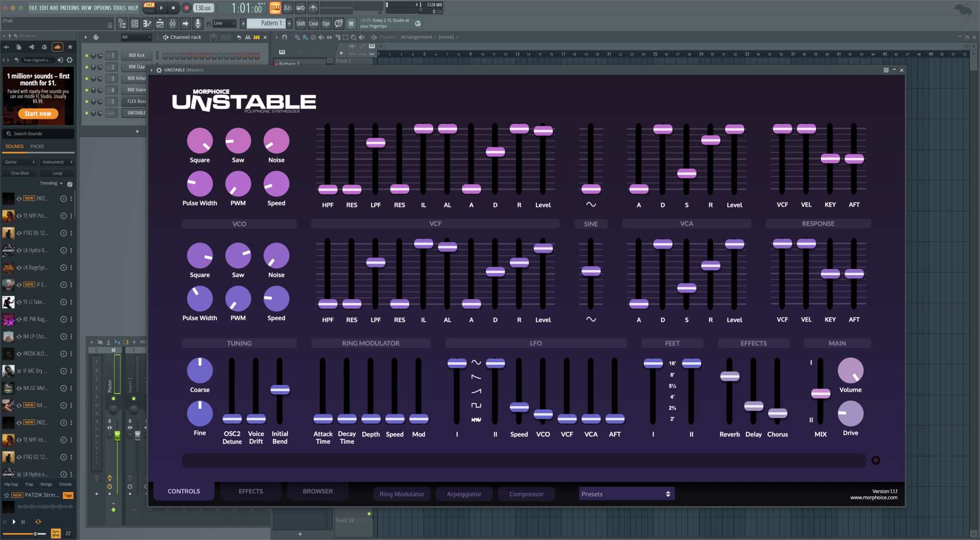The image size is (980, 540).
Task: Click the channel rack graph editor icon
Action: (x=248, y=37)
